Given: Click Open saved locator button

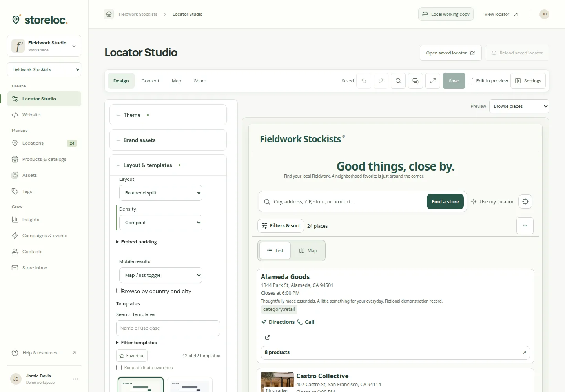Looking at the screenshot, I should [450, 53].
